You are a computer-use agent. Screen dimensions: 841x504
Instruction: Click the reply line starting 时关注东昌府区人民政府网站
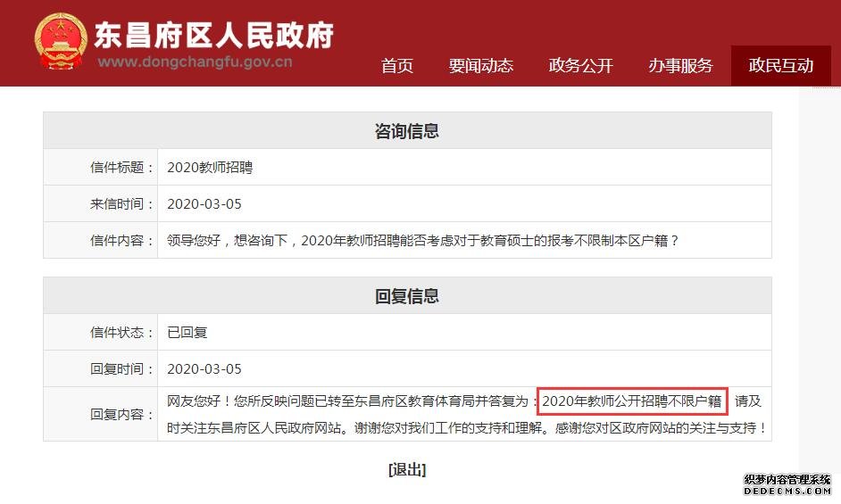coord(467,428)
